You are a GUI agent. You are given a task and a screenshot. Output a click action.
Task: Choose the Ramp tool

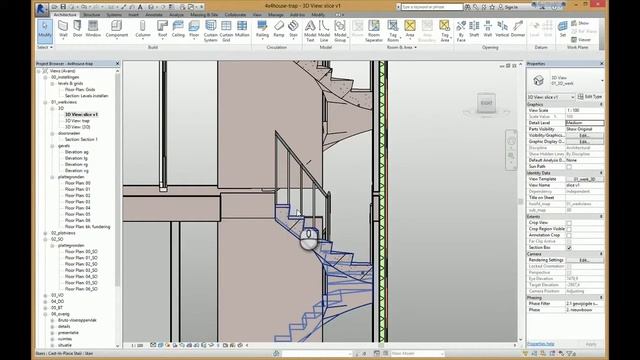(x=279, y=29)
